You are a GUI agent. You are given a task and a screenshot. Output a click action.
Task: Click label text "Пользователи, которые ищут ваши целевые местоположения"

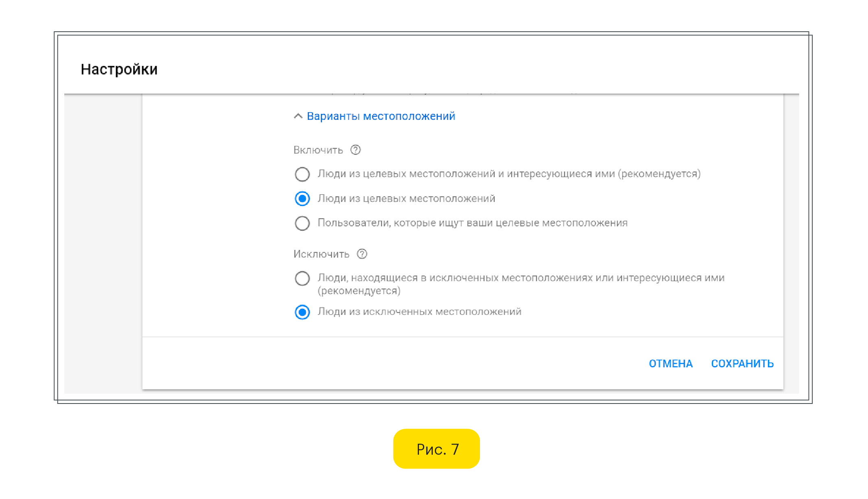[x=472, y=223]
